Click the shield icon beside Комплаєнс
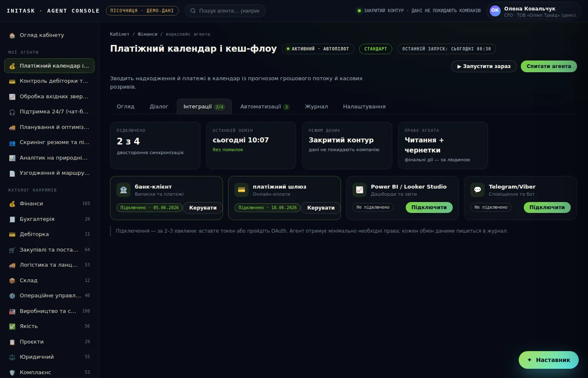 [x=12, y=373]
